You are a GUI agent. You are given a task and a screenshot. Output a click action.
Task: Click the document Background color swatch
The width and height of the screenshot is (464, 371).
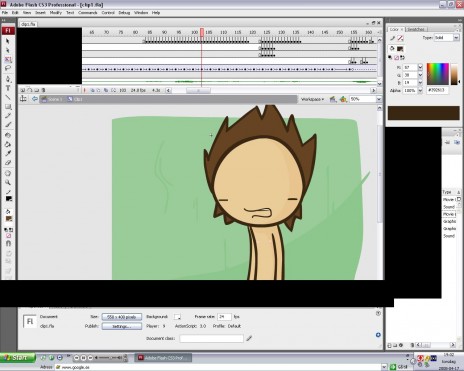pyautogui.click(x=178, y=317)
